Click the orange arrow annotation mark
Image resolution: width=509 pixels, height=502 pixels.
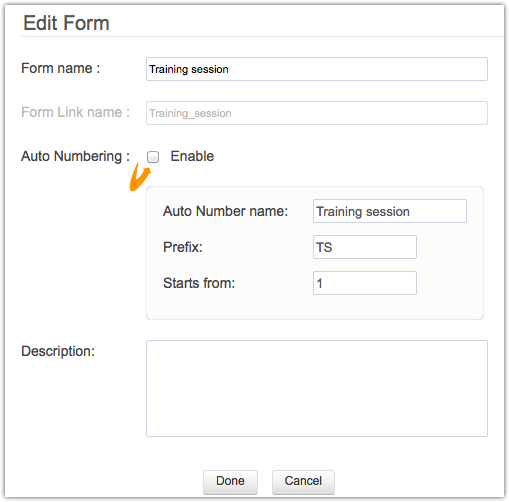139,178
